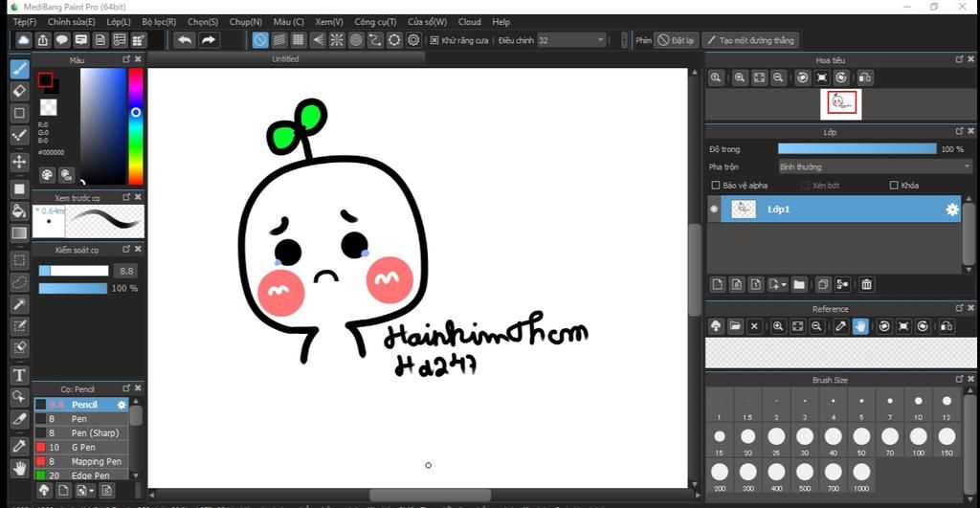Delete layer with the trash icon
Viewport: 980px width, 508px height.
(866, 284)
